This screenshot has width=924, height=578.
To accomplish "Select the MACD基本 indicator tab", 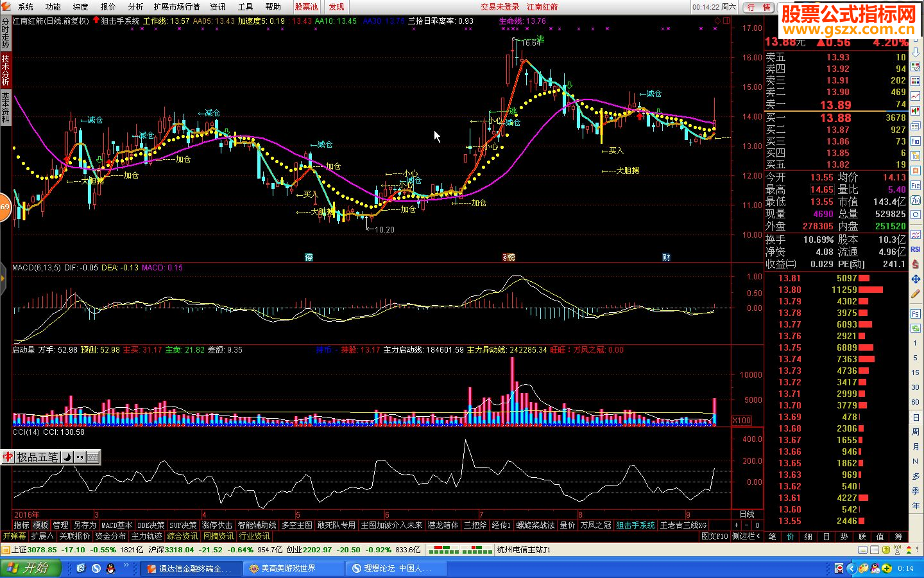I will point(117,525).
